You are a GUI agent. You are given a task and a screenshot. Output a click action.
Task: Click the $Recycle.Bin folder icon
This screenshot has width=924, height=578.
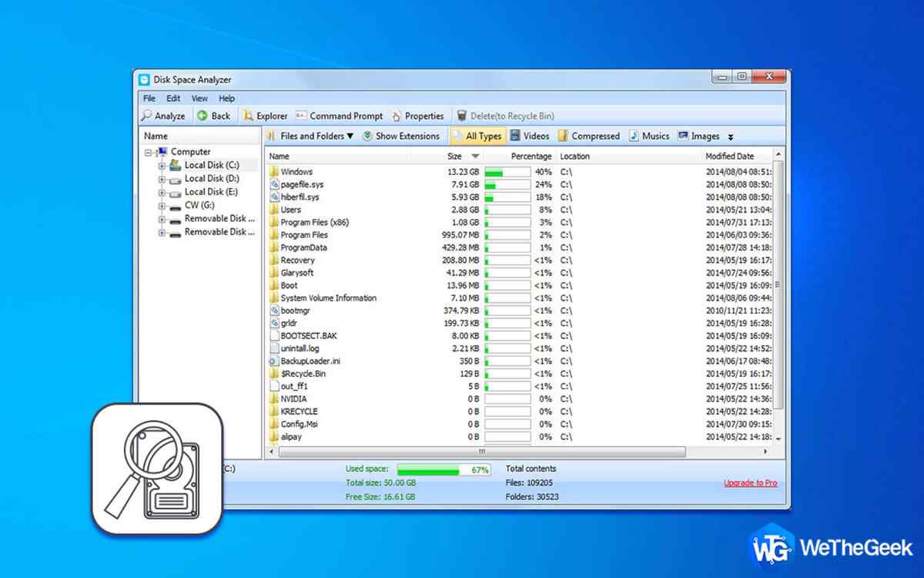[274, 374]
